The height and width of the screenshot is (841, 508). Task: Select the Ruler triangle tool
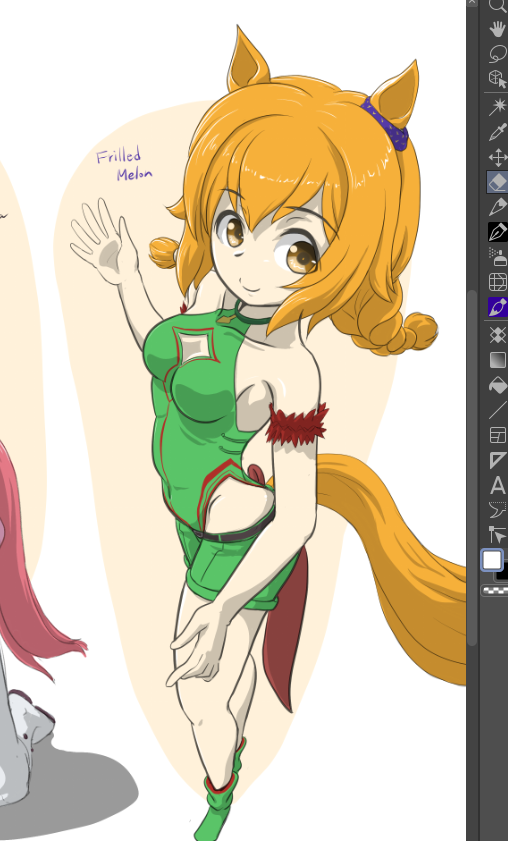click(498, 460)
